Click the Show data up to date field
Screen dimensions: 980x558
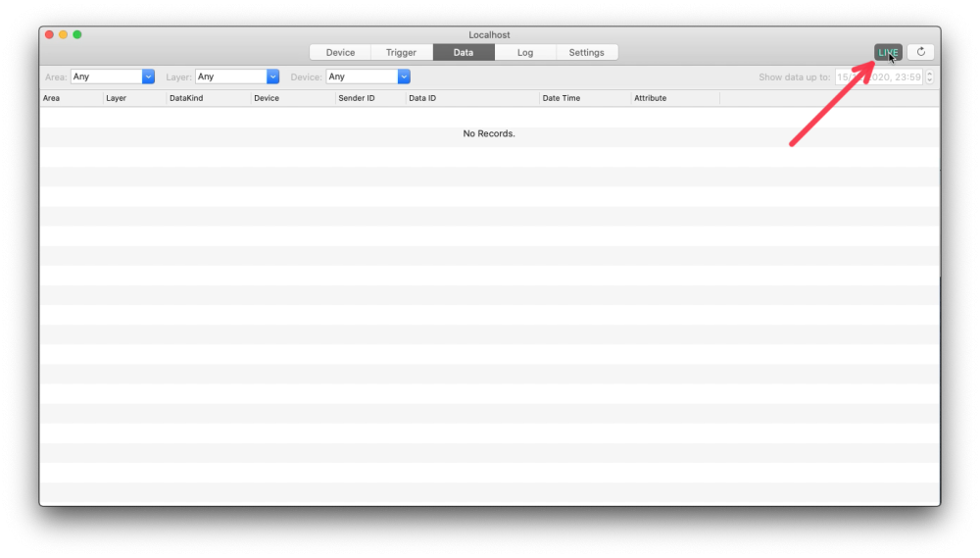coord(879,76)
